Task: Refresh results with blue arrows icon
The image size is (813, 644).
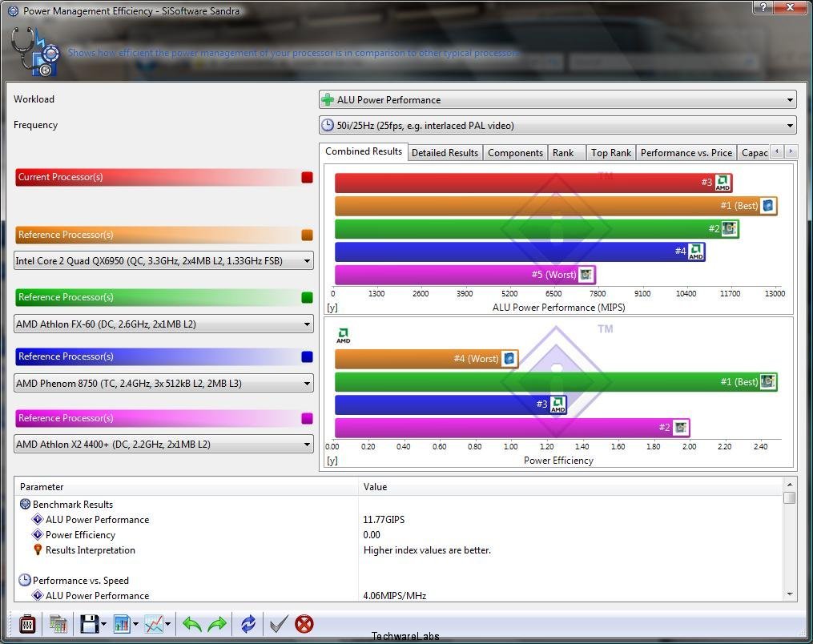Action: (x=248, y=624)
